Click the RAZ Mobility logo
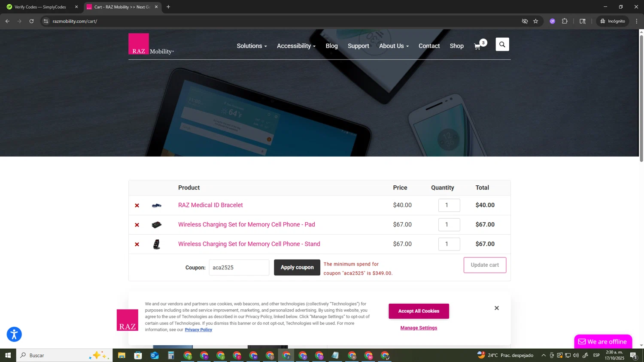Screen dimensions: 644x362 [151, 44]
